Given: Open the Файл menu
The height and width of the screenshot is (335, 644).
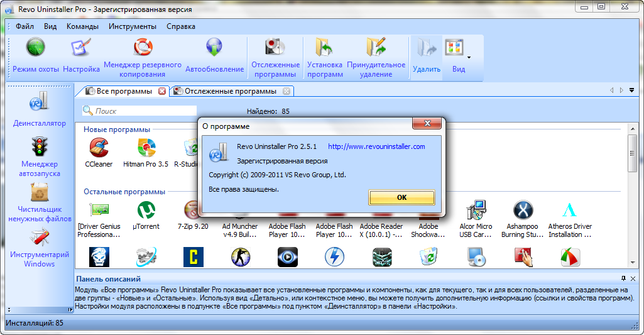Looking at the screenshot, I should click(25, 26).
